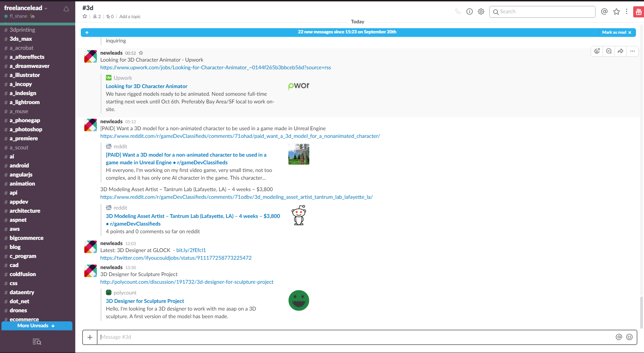Star the #3d channel
Image resolution: width=644 pixels, height=353 pixels.
point(85,16)
